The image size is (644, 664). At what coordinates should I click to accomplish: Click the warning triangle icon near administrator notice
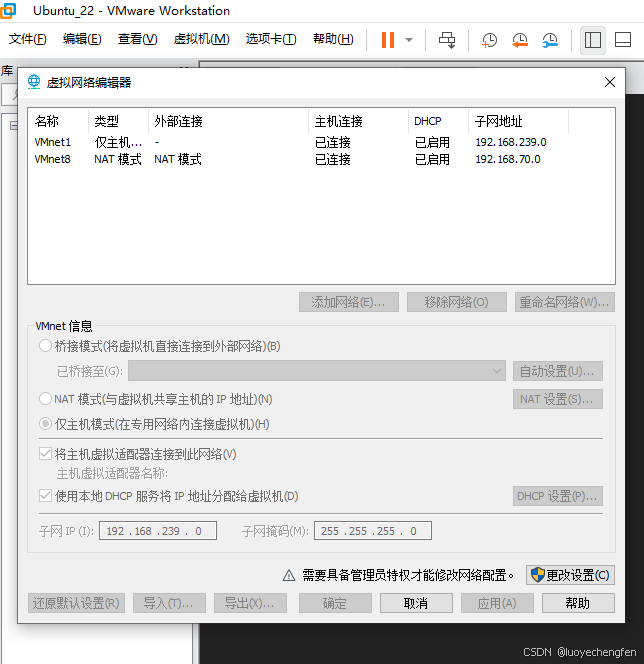(289, 575)
